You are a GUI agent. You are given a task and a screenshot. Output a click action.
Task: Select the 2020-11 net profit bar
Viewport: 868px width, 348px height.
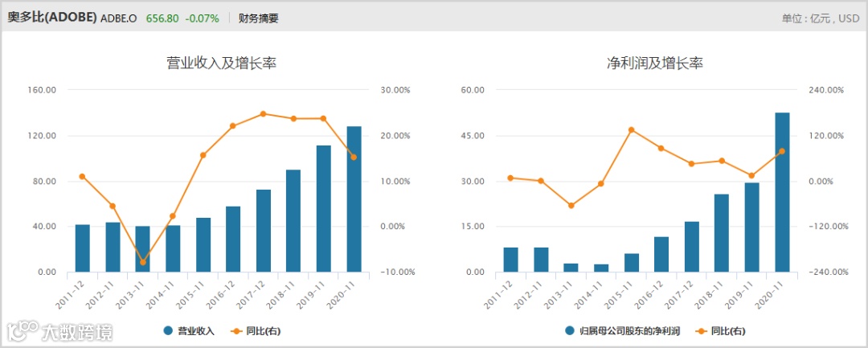point(782,193)
